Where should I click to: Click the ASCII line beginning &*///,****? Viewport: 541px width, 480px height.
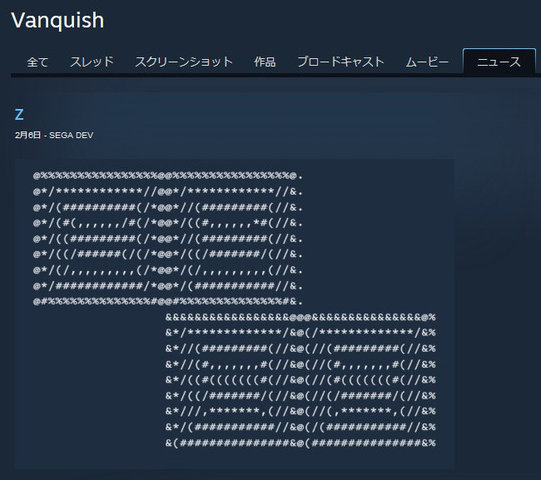coord(301,411)
